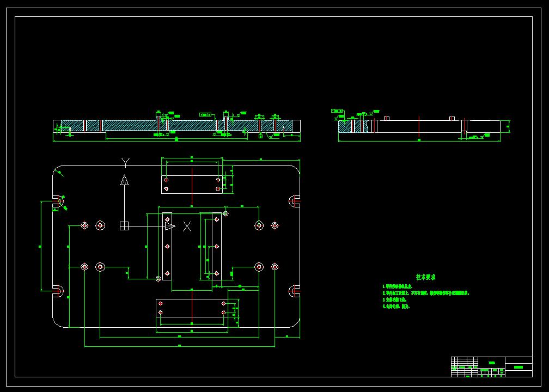Select technical requirement line numbered 1
Image resolution: width=549 pixels, height=392 pixels.
tap(398, 286)
